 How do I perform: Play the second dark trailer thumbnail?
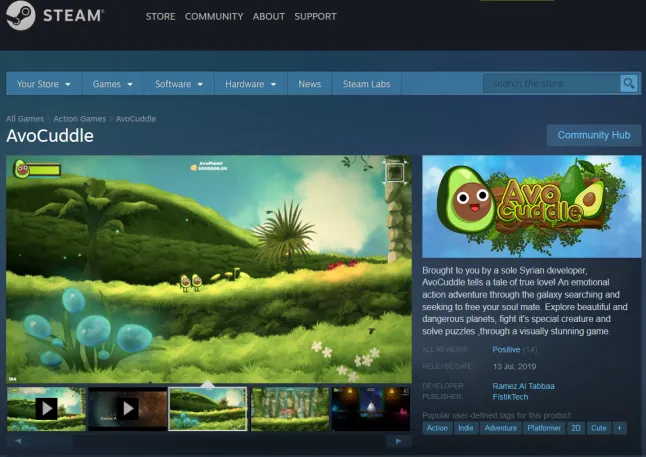click(x=128, y=409)
